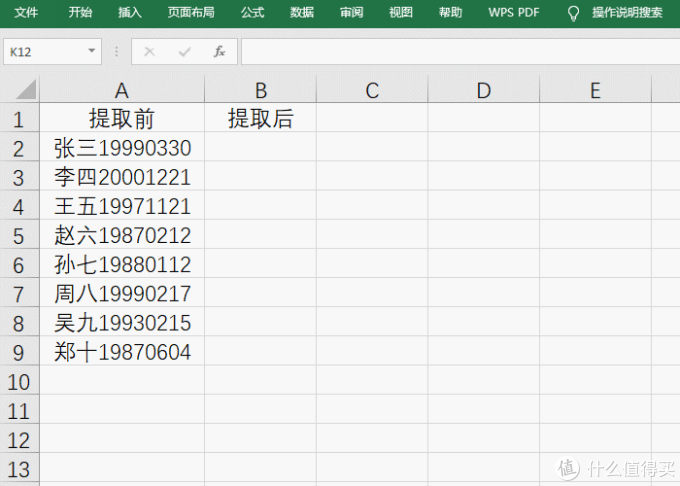Select row 13 header

(x=19, y=469)
